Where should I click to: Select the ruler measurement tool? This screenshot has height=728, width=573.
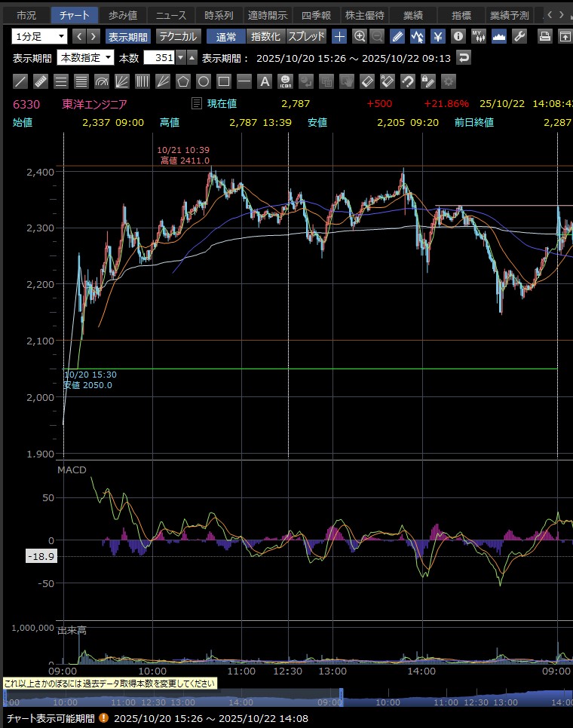(41, 81)
